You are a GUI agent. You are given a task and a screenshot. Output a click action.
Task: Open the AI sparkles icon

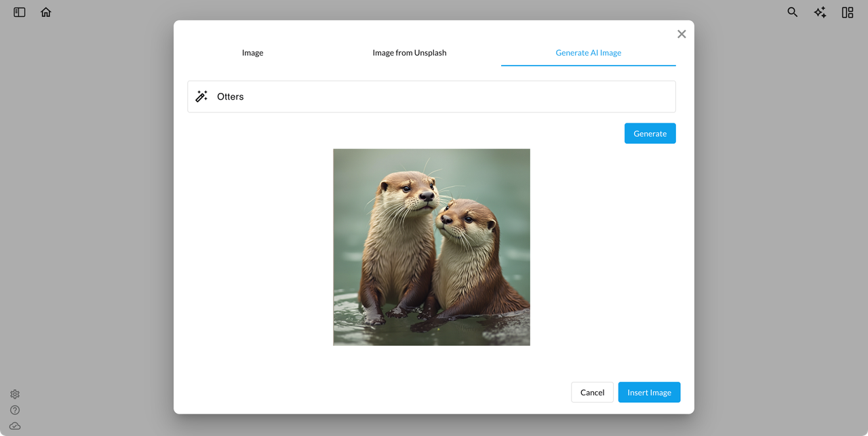pos(820,12)
